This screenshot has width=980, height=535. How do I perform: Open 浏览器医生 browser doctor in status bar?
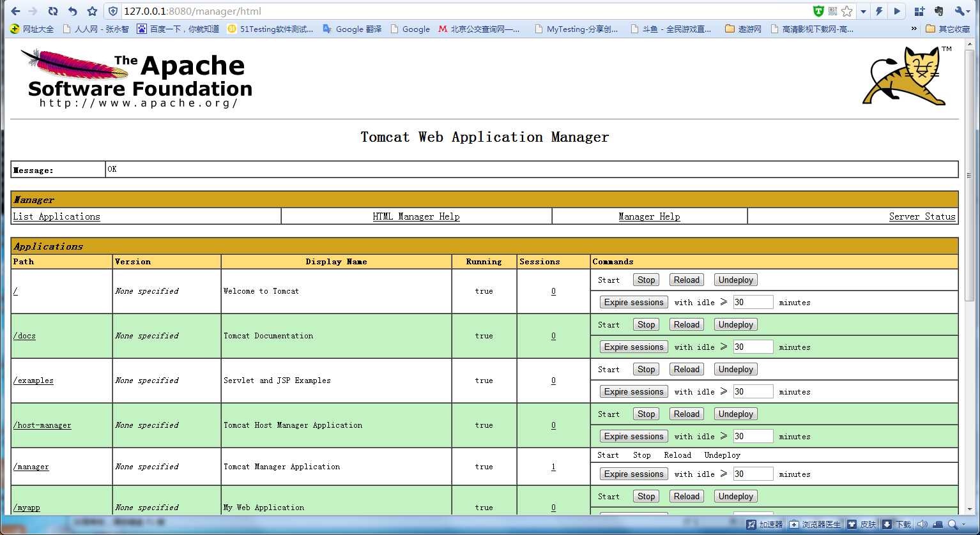point(815,524)
